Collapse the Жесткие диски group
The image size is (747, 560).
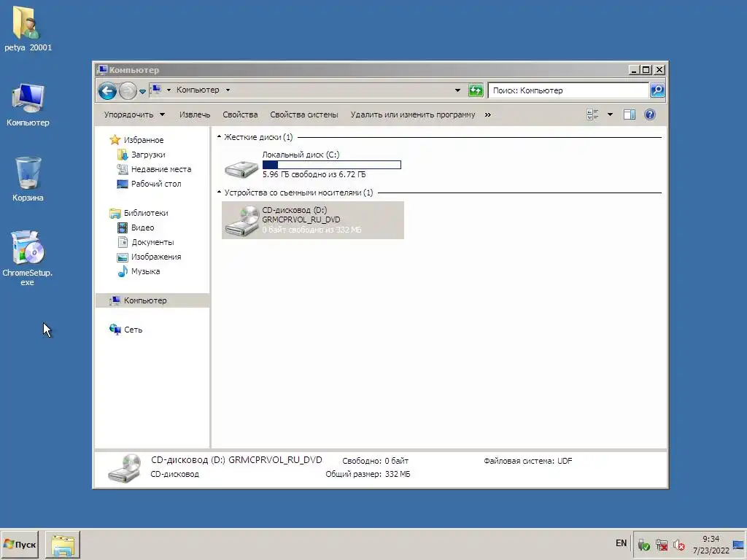click(x=219, y=137)
